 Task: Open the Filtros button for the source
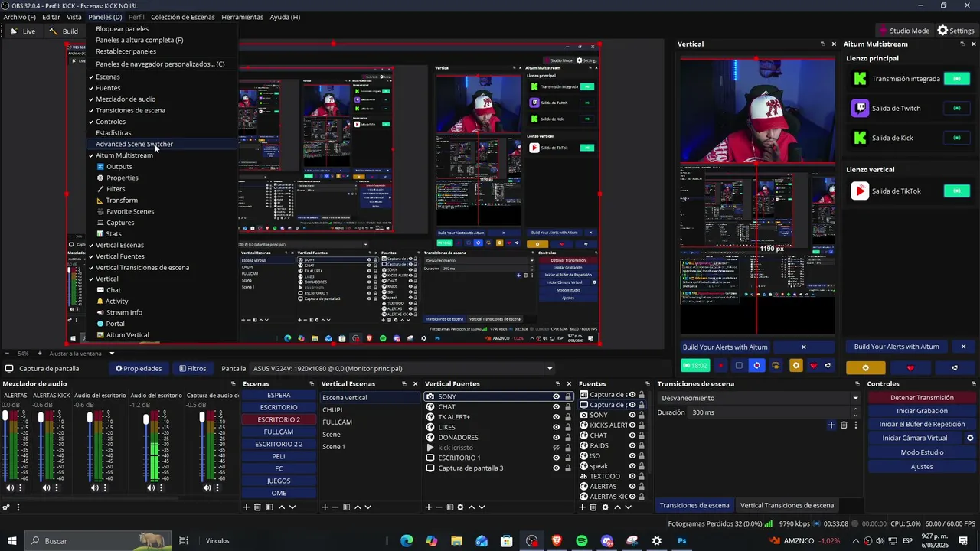tap(192, 368)
